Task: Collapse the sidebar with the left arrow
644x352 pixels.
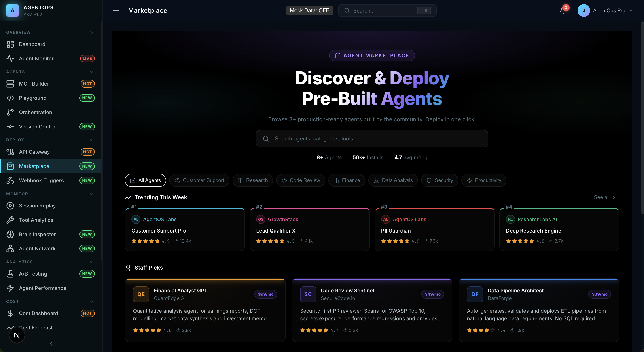Action: (x=51, y=344)
